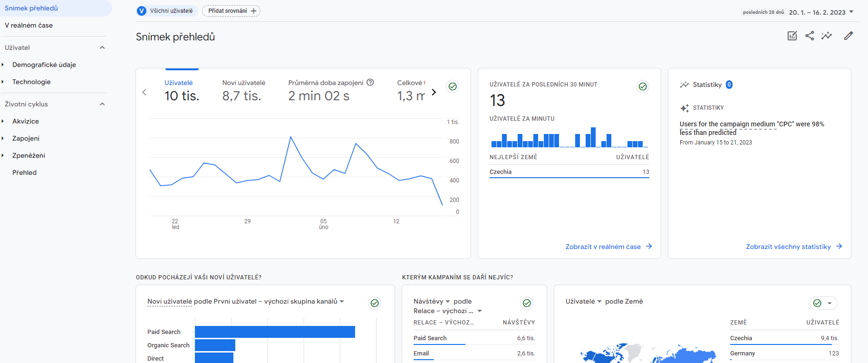Image resolution: width=868 pixels, height=363 pixels.
Task: Click date range 20. 1. – 16. 2. 2023
Action: coord(817,12)
